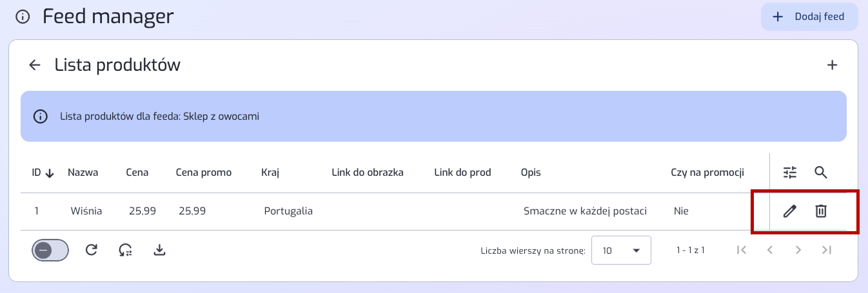This screenshot has height=293, width=868.
Task: Open the rows per page dropdown
Action: pos(621,250)
